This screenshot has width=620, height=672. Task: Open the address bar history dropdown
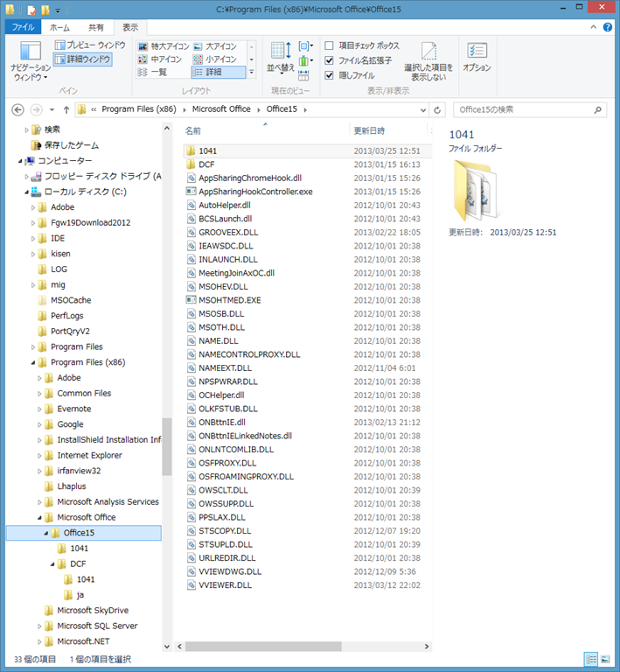point(423,110)
